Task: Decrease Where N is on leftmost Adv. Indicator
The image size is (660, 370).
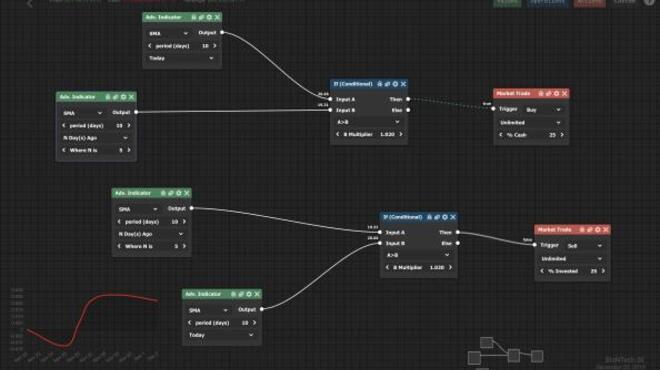Action: click(x=64, y=150)
